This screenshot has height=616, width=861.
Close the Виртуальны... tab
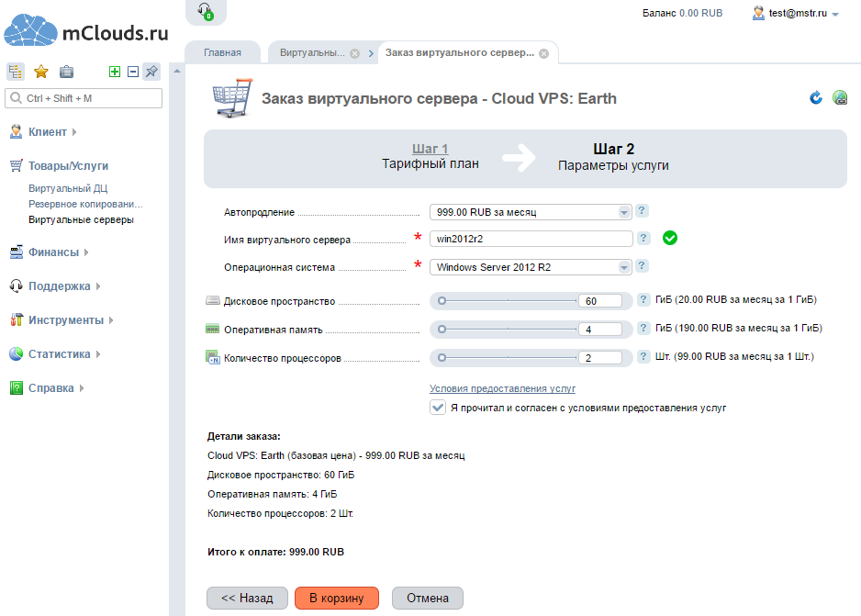coord(354,53)
